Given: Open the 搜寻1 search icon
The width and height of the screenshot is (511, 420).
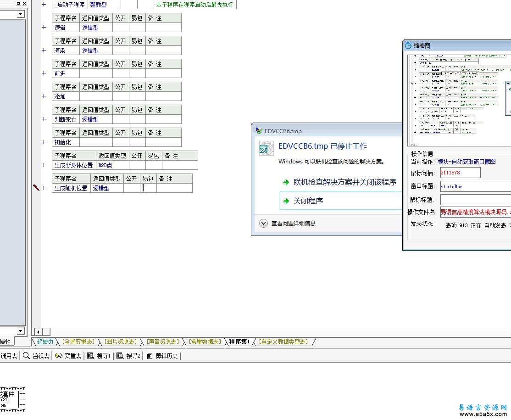Looking at the screenshot, I should click(91, 356).
